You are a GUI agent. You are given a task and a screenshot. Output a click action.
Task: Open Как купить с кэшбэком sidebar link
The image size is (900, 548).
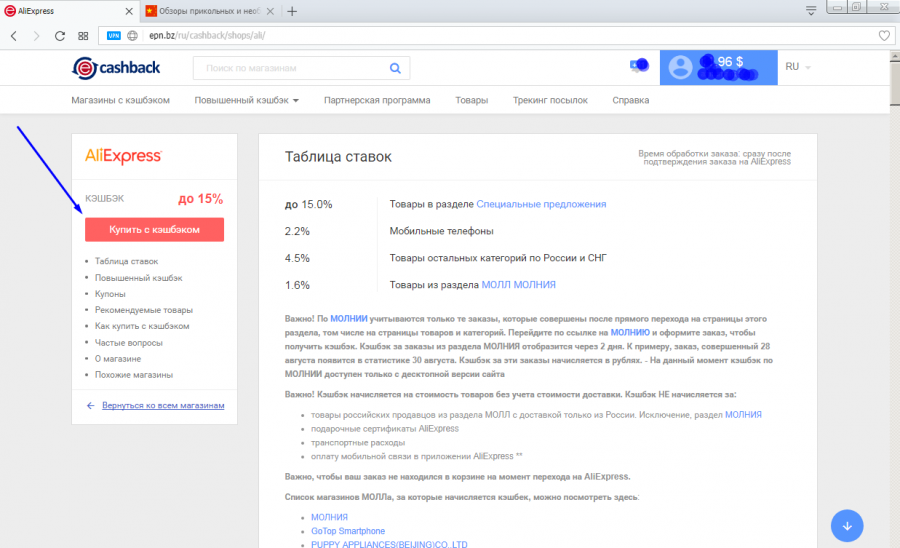point(142,326)
